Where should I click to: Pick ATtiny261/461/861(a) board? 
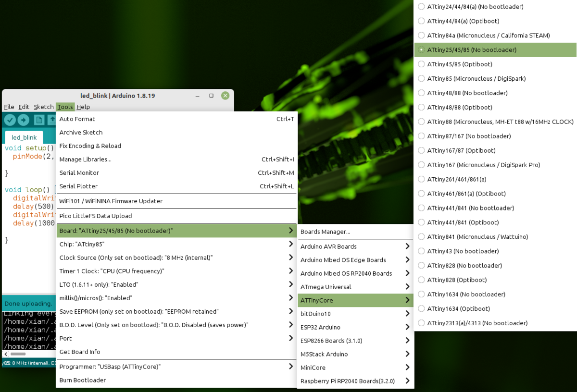point(495,180)
